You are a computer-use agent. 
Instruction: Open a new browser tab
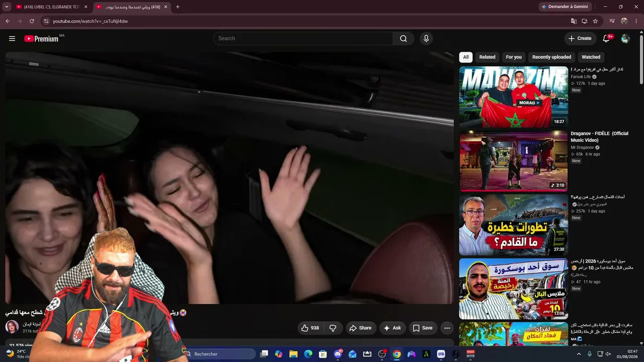(x=178, y=7)
